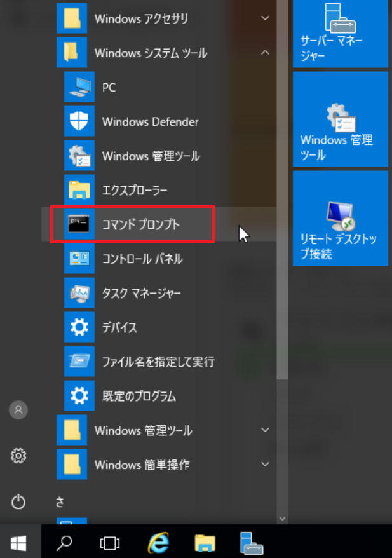Click the Windows 簡単操作 folder icon
Viewport: 392px width, 558px height.
(72, 465)
